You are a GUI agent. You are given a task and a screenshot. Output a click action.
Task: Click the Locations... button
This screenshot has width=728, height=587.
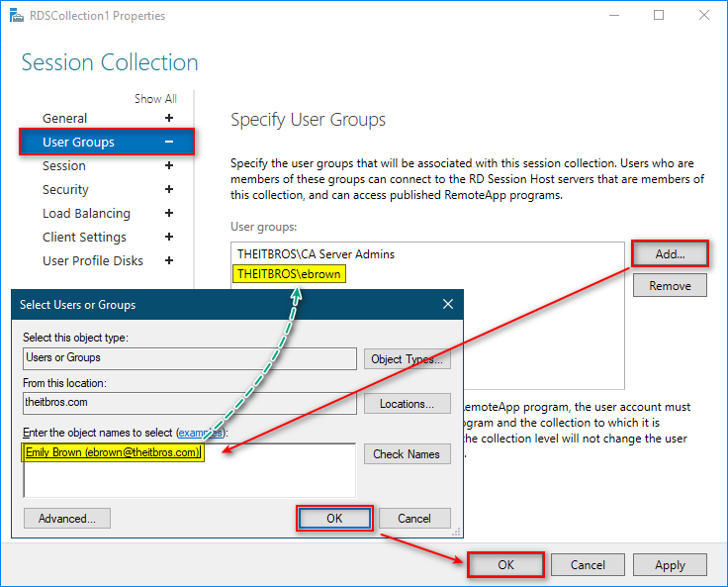point(408,404)
